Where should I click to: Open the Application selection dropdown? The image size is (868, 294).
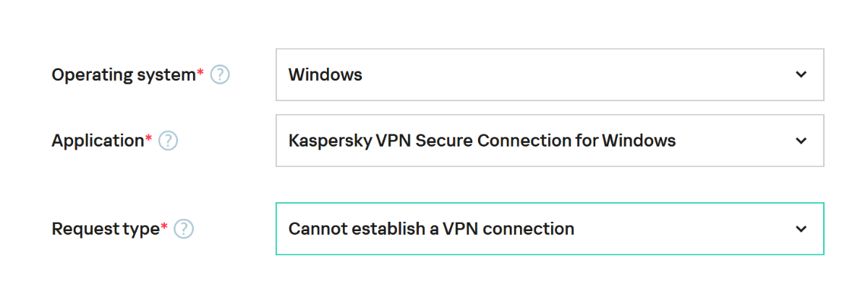point(550,141)
